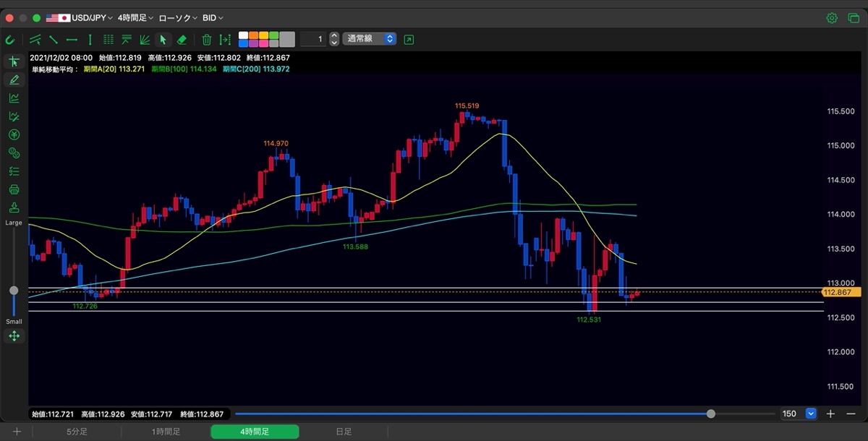Click the Large/Small size slider handle
868x441 pixels.
click(x=14, y=291)
